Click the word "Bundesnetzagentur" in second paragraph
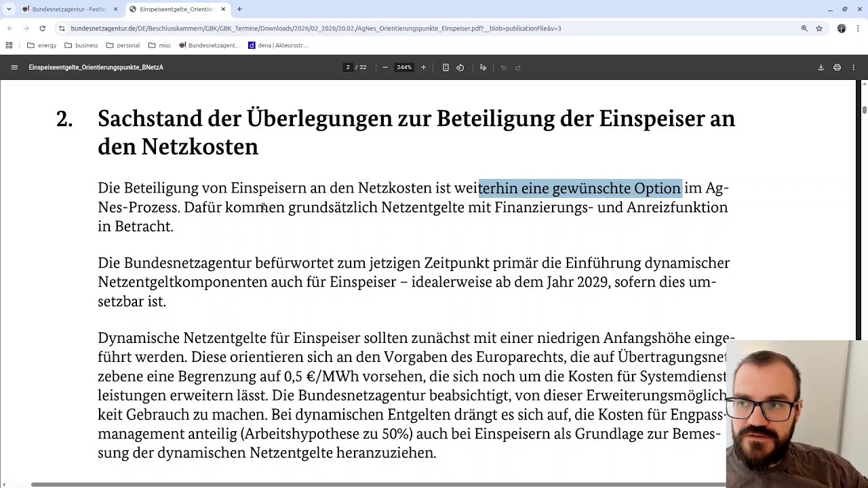Viewport: 868px width, 488px height. pyautogui.click(x=188, y=263)
